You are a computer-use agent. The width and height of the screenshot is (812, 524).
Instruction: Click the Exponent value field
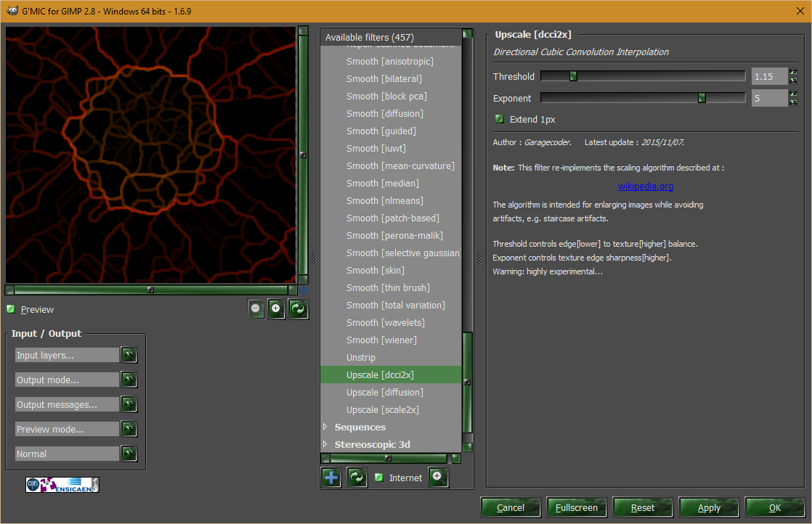pos(769,98)
